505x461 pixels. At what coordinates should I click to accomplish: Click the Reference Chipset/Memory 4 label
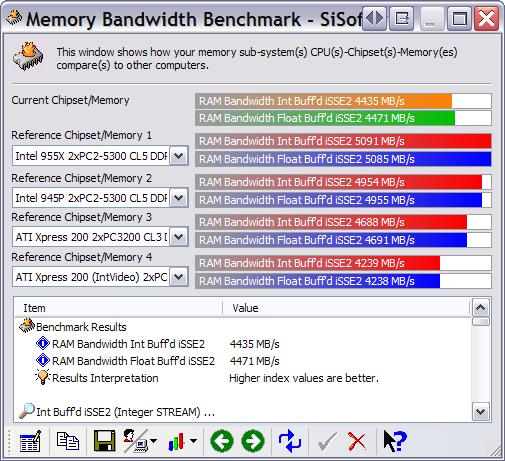pos(82,257)
